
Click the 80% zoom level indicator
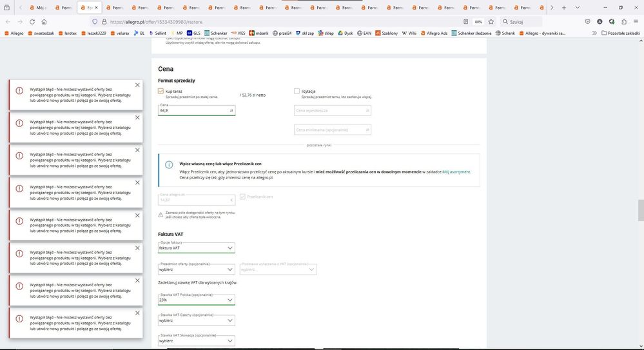pos(478,21)
